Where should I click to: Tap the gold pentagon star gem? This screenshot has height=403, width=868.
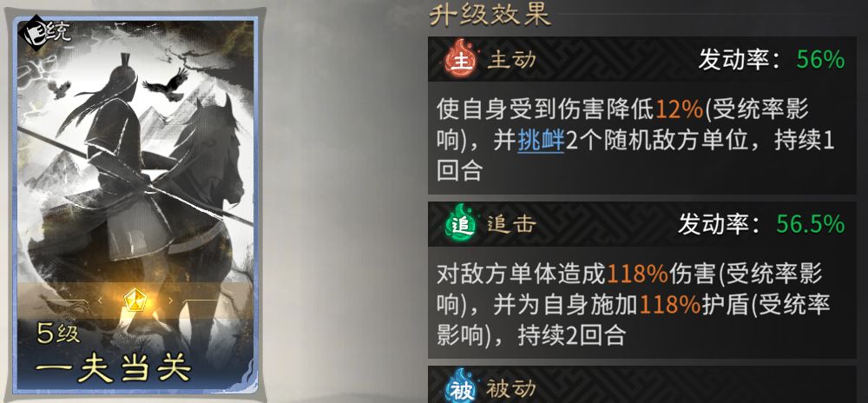click(134, 300)
